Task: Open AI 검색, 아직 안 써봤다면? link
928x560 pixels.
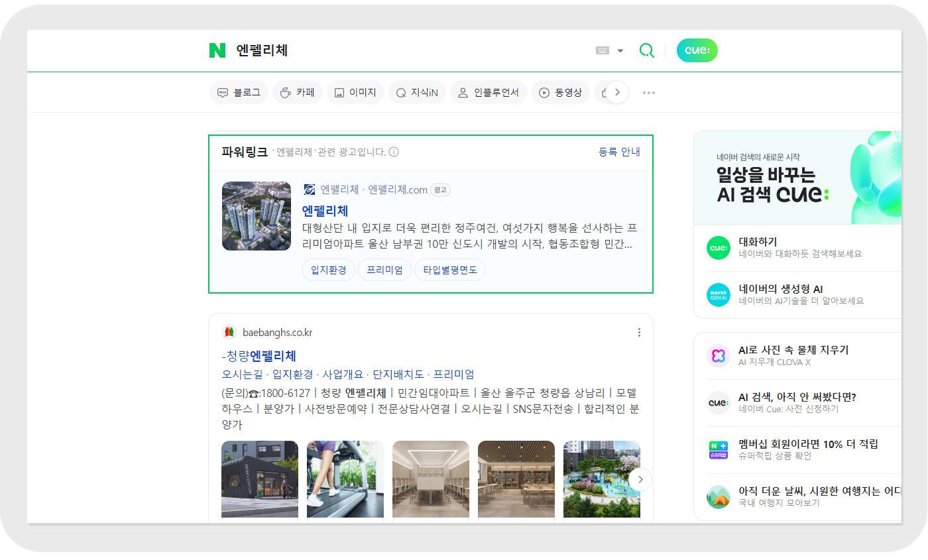Action: tap(797, 397)
